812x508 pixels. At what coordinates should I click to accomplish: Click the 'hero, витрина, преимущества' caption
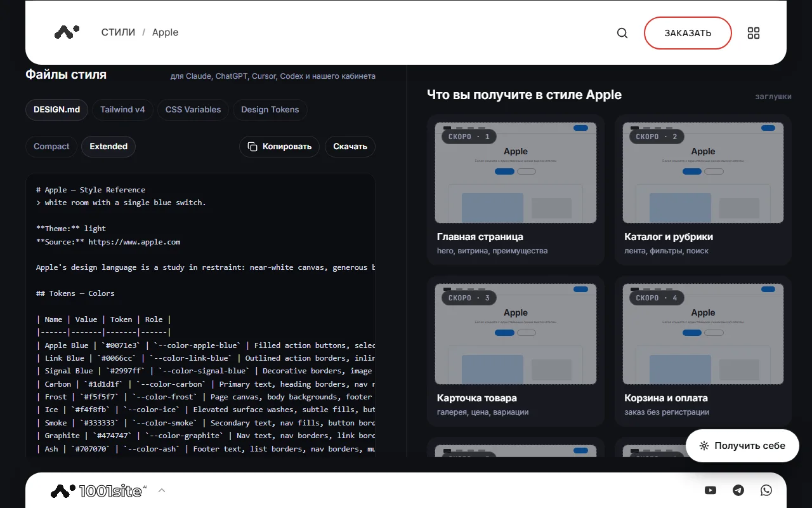[x=492, y=251]
